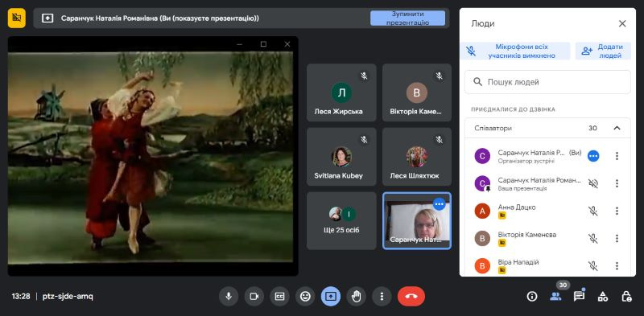Screen dimensions: 644x316
Task: Collapse the Співавтори section chevron
Action: coord(617,128)
